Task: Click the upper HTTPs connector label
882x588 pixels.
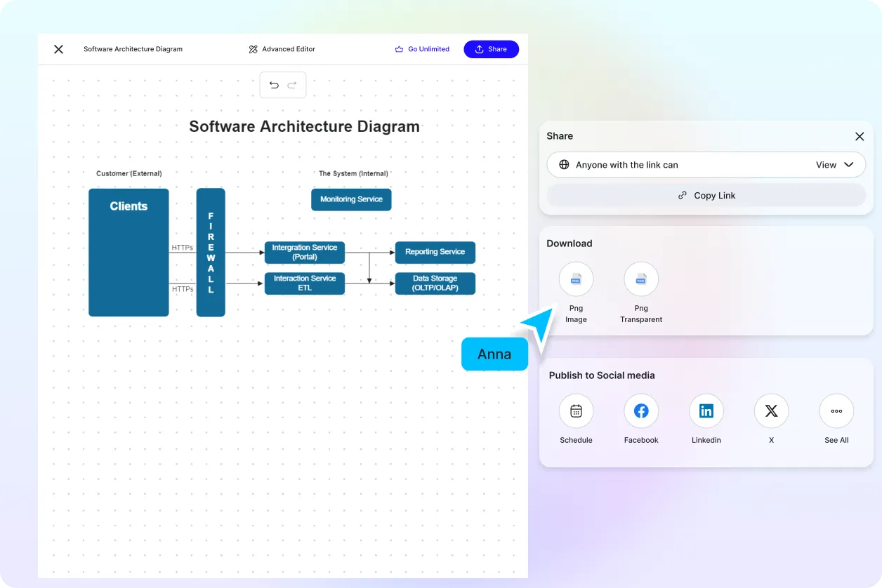Action: pos(183,248)
